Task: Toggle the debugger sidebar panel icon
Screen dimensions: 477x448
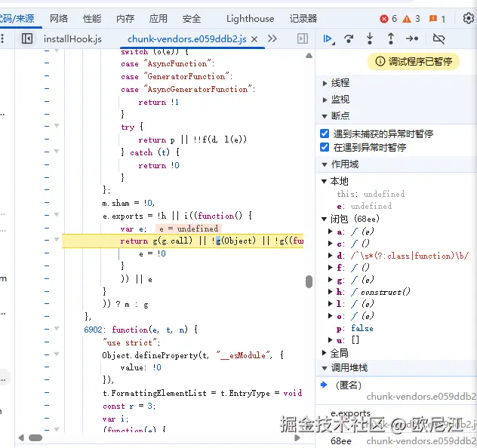Action: [303, 38]
